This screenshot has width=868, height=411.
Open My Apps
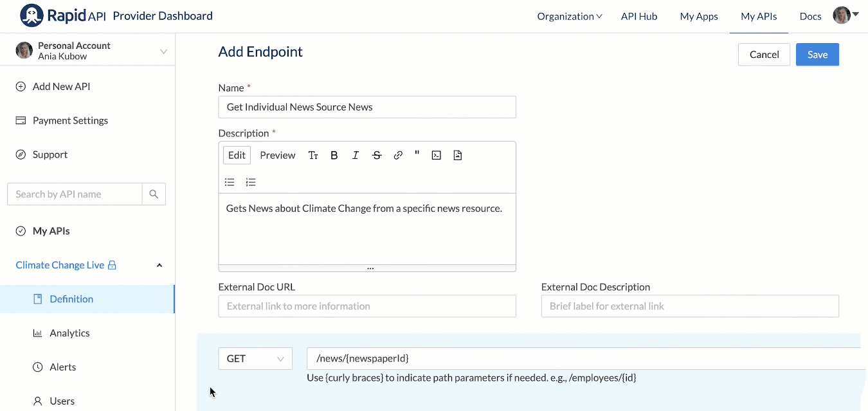point(699,16)
